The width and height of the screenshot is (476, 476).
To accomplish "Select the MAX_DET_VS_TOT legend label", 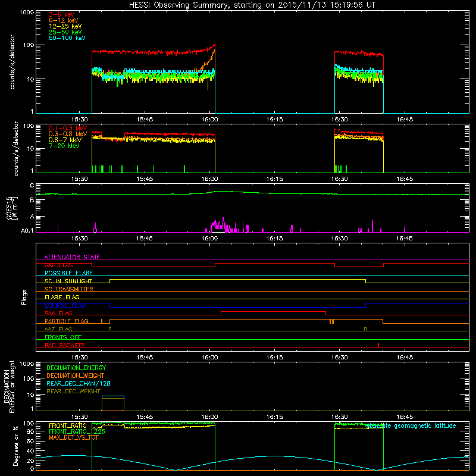I will tap(74, 437).
